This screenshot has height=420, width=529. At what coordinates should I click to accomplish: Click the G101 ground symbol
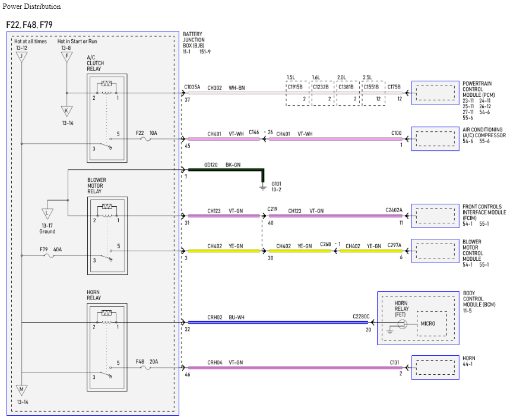(263, 188)
